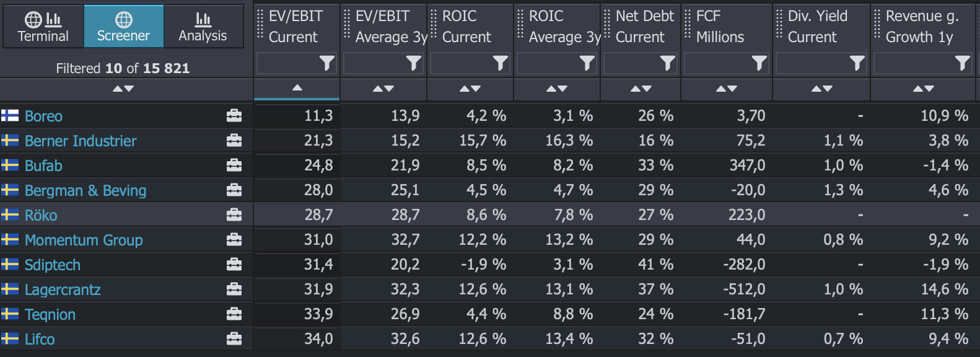Toggle sort on Net Debt Current column

pyautogui.click(x=641, y=89)
